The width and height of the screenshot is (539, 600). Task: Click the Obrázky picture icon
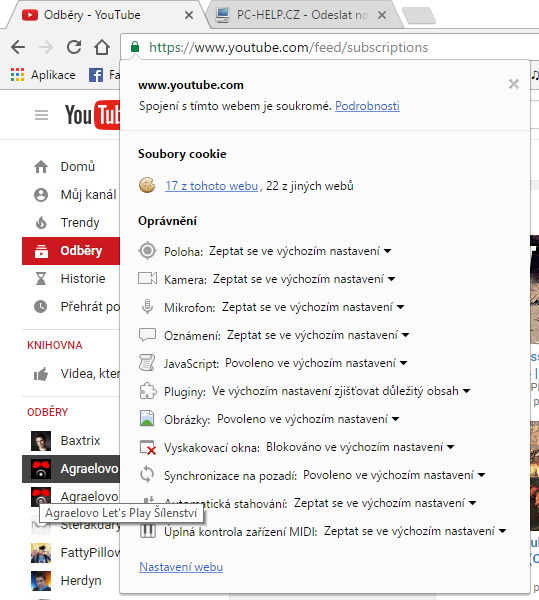[147, 418]
